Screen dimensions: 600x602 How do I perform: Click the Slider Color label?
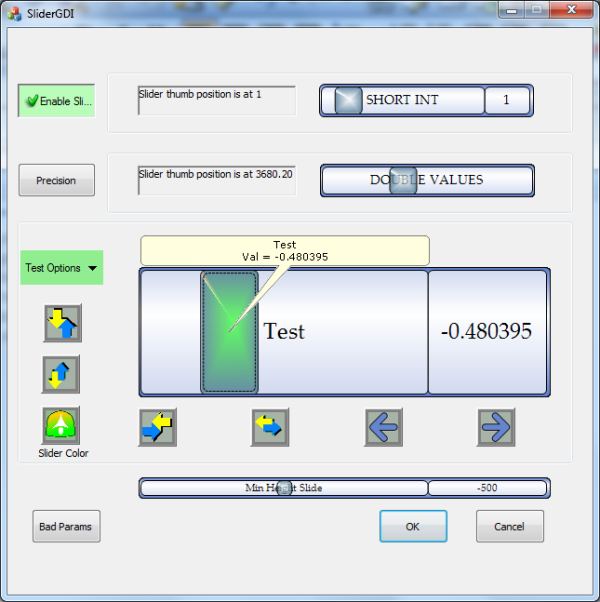click(63, 453)
